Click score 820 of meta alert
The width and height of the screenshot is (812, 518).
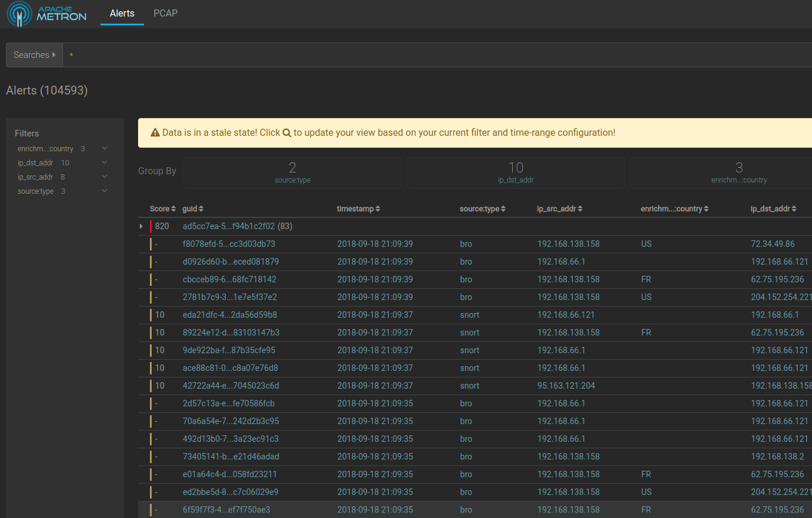pos(162,226)
